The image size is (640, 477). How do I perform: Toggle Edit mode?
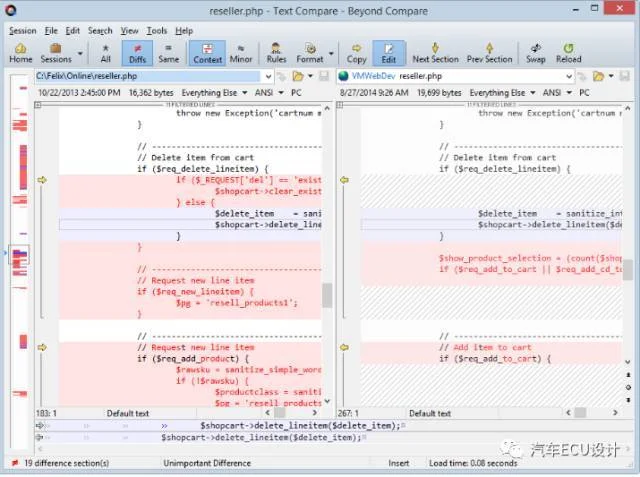coord(389,53)
